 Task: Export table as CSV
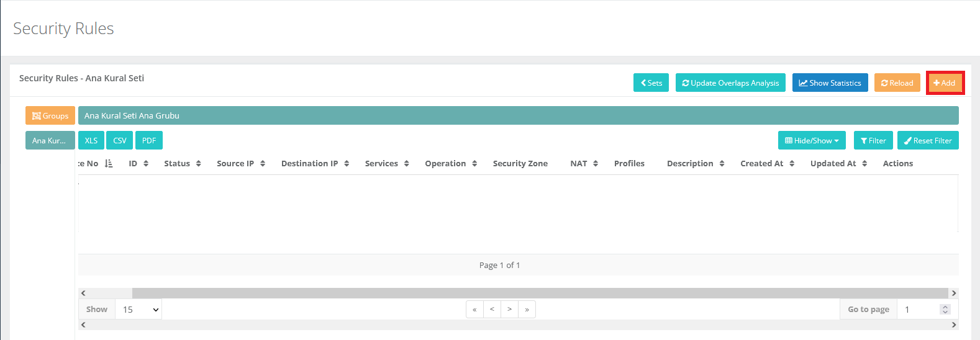120,140
